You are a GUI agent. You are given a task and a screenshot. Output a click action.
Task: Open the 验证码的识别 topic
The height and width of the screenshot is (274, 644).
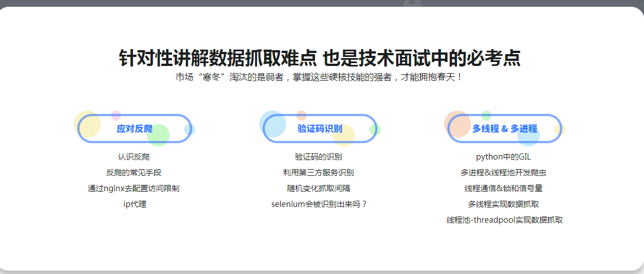(x=318, y=157)
